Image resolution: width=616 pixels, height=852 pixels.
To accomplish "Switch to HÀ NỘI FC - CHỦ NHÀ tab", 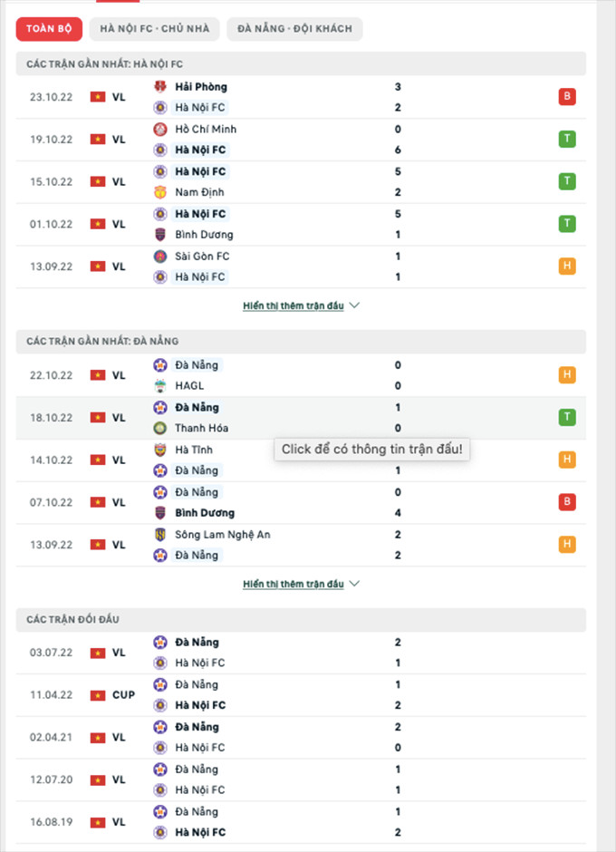I will [x=155, y=29].
